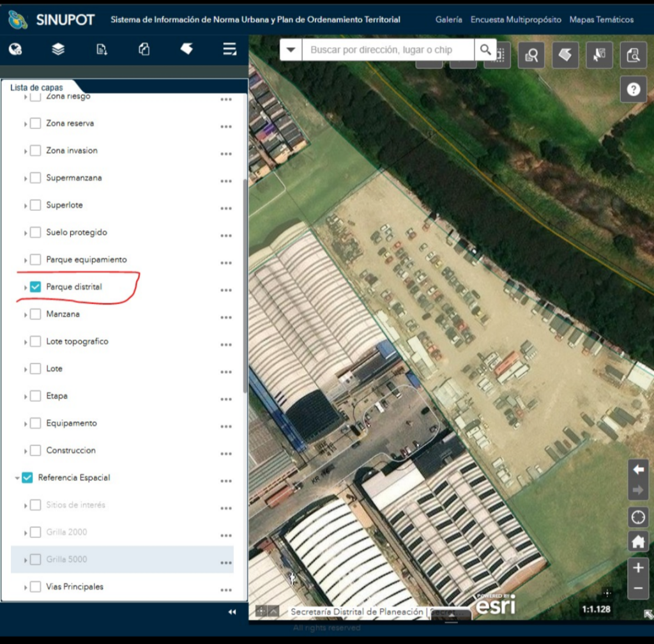Go to previous extent arrow
Viewport: 654px width, 644px height.
[638, 470]
